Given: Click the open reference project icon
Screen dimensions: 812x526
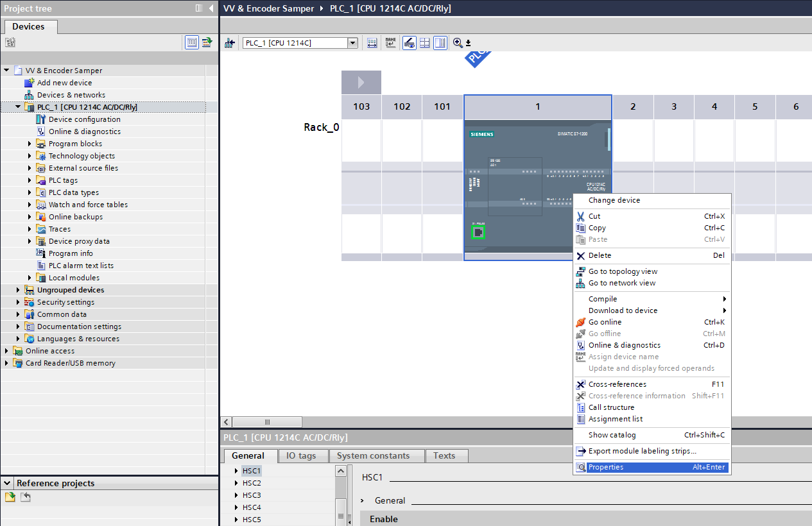Looking at the screenshot, I should [x=10, y=497].
